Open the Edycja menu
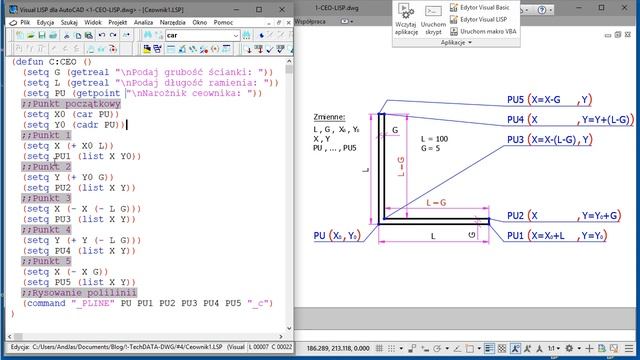Screen dimensions: 640x360 45,22
